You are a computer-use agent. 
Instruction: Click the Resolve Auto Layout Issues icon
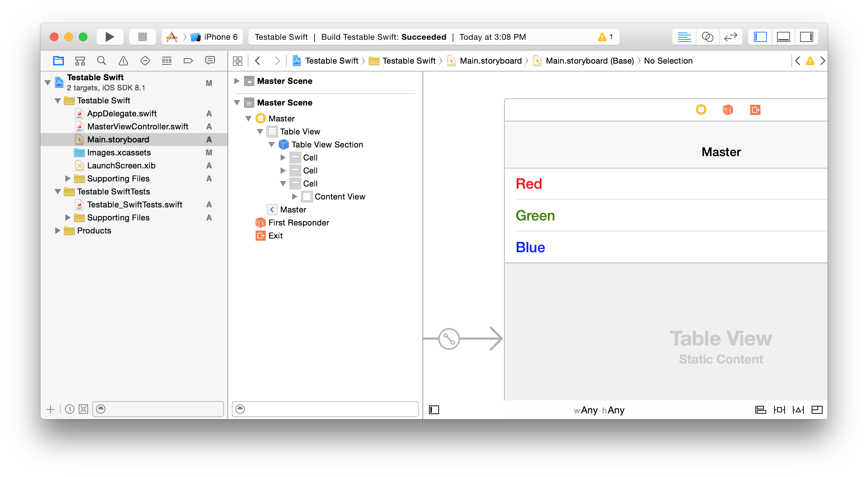(x=798, y=409)
